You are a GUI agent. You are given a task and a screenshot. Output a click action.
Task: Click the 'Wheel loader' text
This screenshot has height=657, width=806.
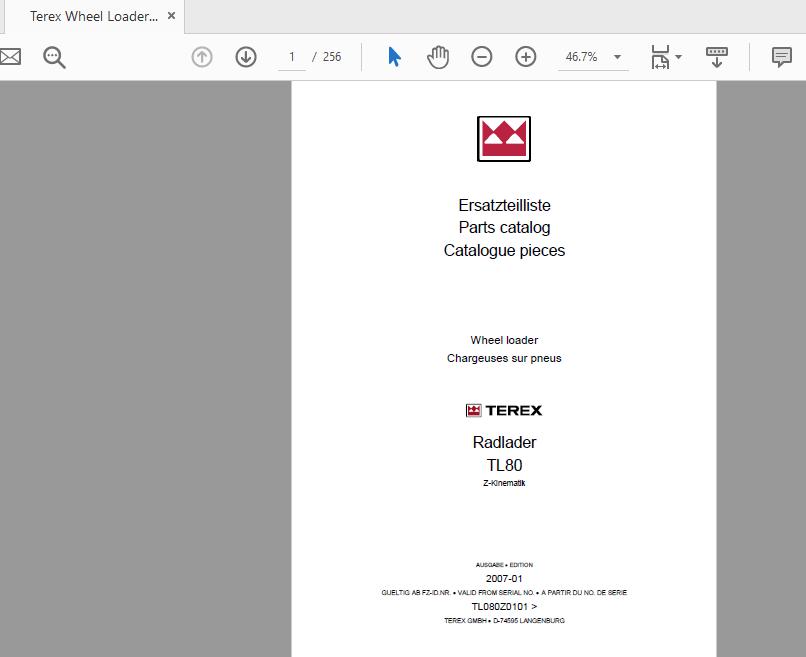[x=504, y=340]
